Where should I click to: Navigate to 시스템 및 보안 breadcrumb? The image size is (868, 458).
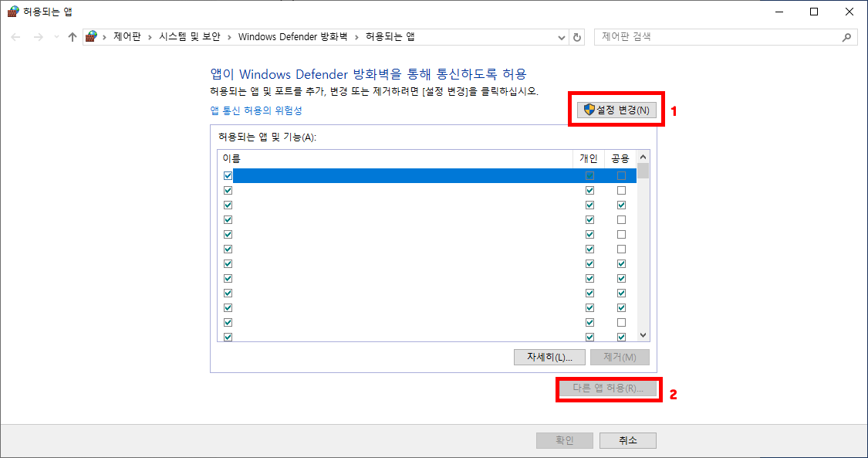pyautogui.click(x=189, y=37)
